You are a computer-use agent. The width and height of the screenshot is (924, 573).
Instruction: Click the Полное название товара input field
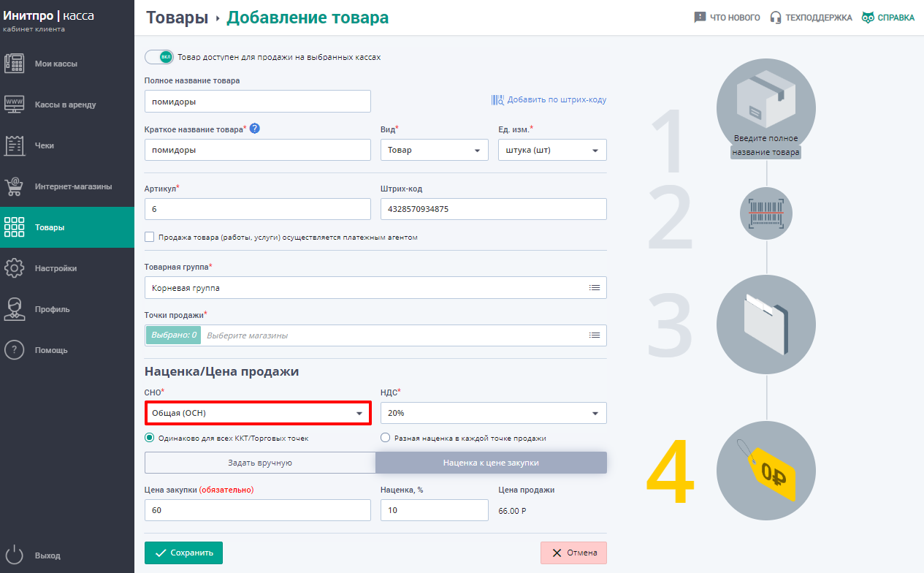point(258,102)
